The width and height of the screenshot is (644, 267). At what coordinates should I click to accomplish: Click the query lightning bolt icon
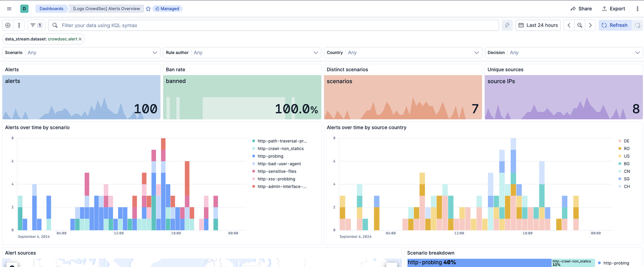coord(507,25)
